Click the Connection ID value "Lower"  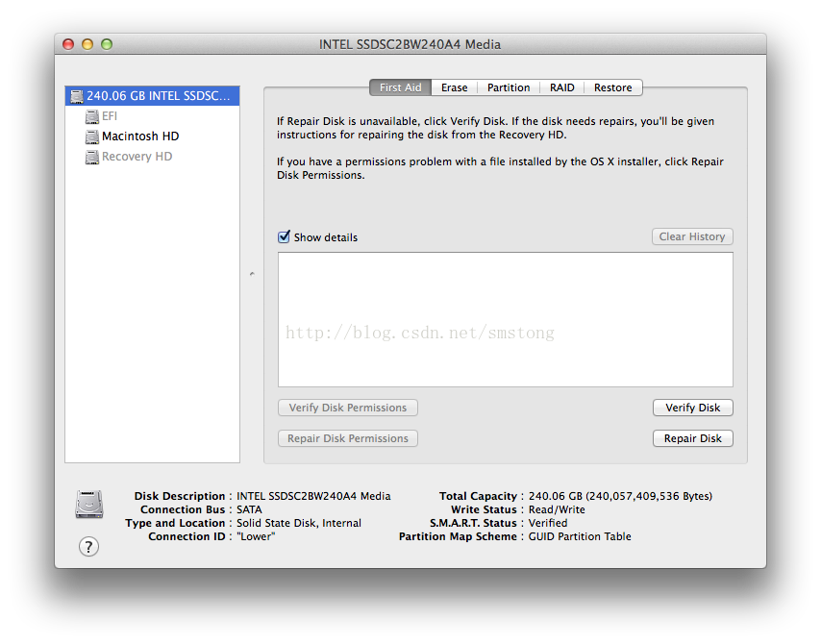[256, 536]
